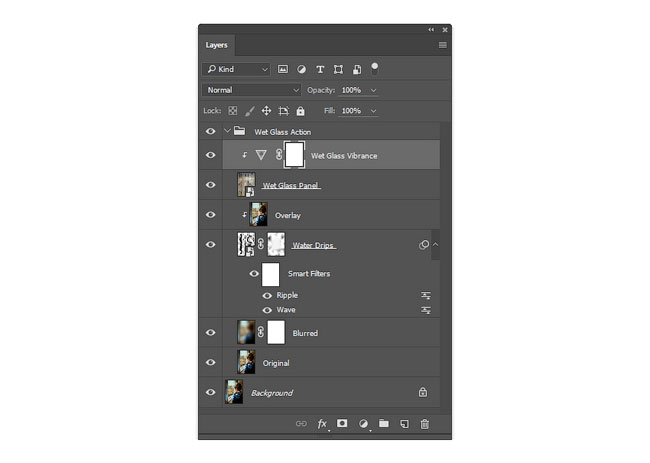
Task: Filter layers by pixel layer icon
Action: click(x=283, y=69)
